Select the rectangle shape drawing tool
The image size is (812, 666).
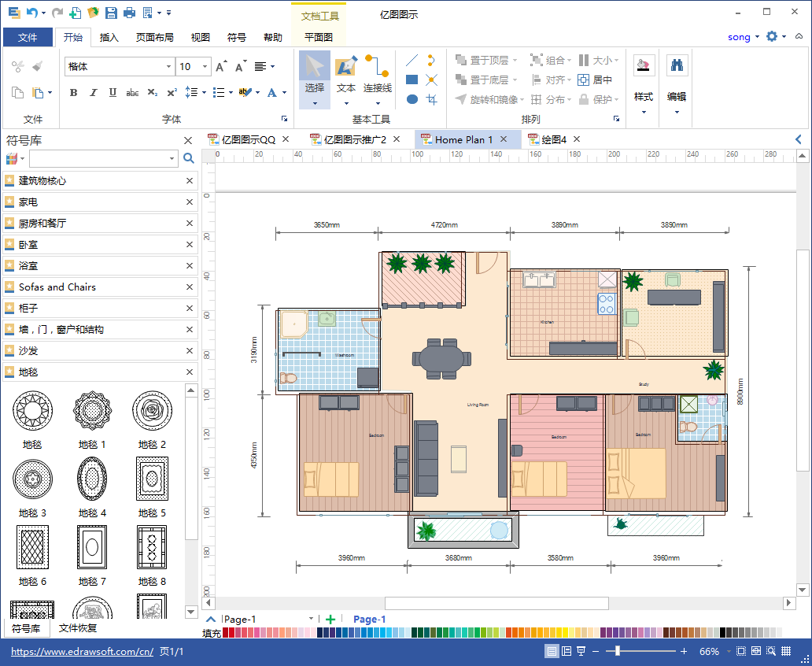coord(412,80)
